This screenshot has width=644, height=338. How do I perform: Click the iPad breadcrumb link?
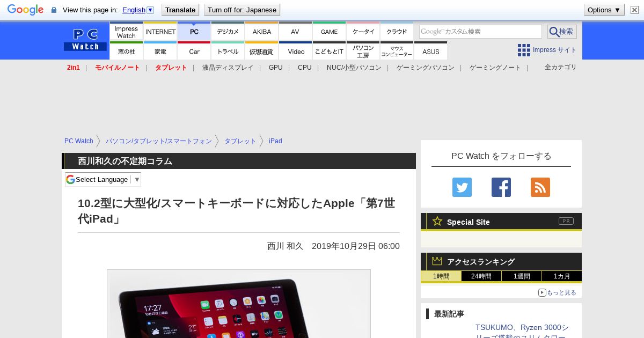[275, 141]
